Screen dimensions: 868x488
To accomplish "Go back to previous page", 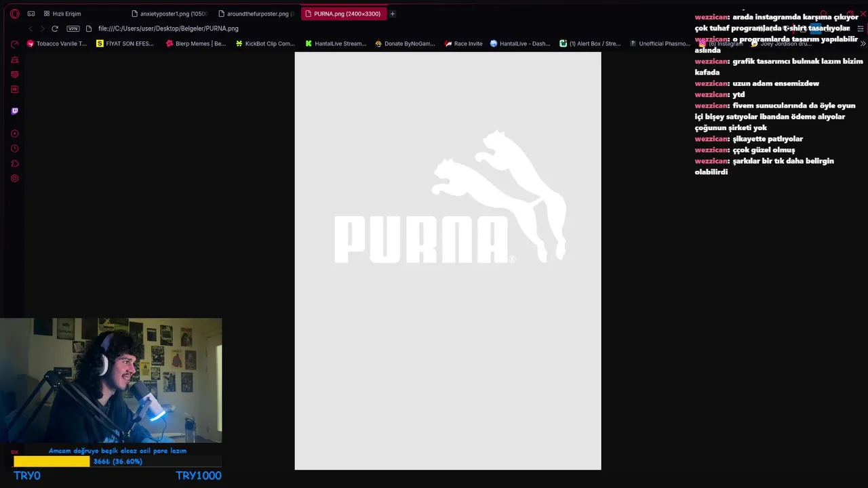I will (31, 28).
